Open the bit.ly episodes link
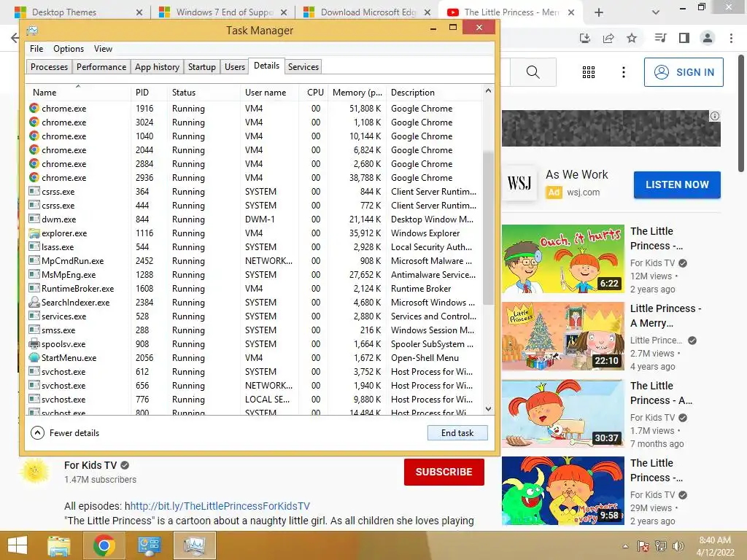Screen dimensions: 747x560 pos(220,506)
